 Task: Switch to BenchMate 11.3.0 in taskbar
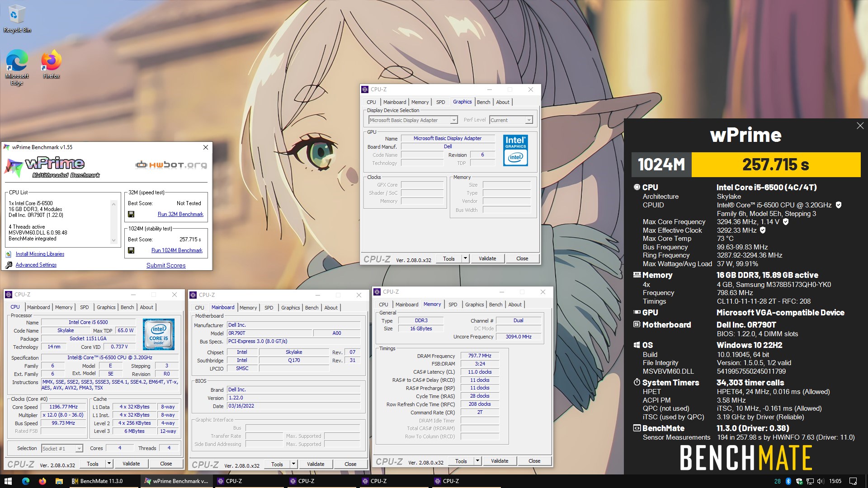coord(103,481)
